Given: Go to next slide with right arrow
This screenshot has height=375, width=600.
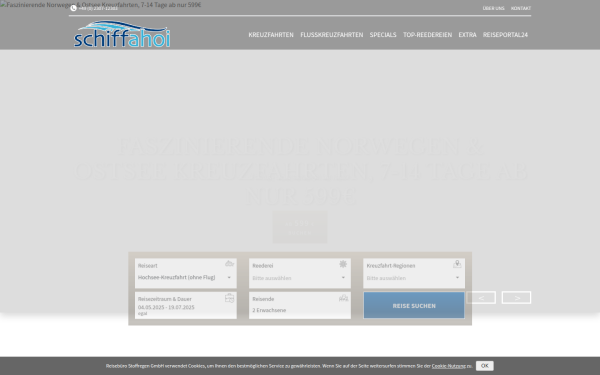Looking at the screenshot, I should (516, 297).
